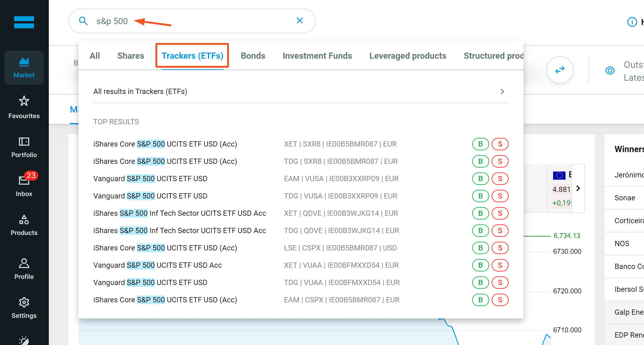Open the hamburger menu icon
644x345 pixels.
(24, 22)
